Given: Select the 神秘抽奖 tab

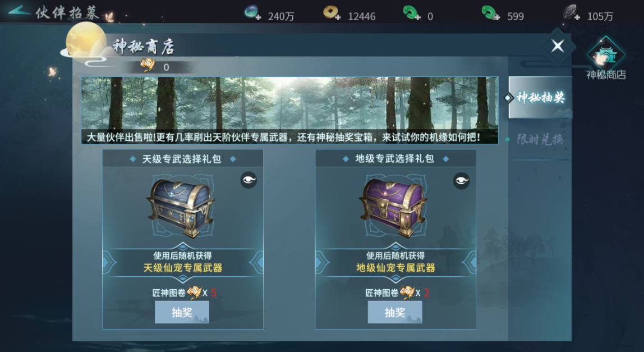Looking at the screenshot, I should click(x=540, y=98).
